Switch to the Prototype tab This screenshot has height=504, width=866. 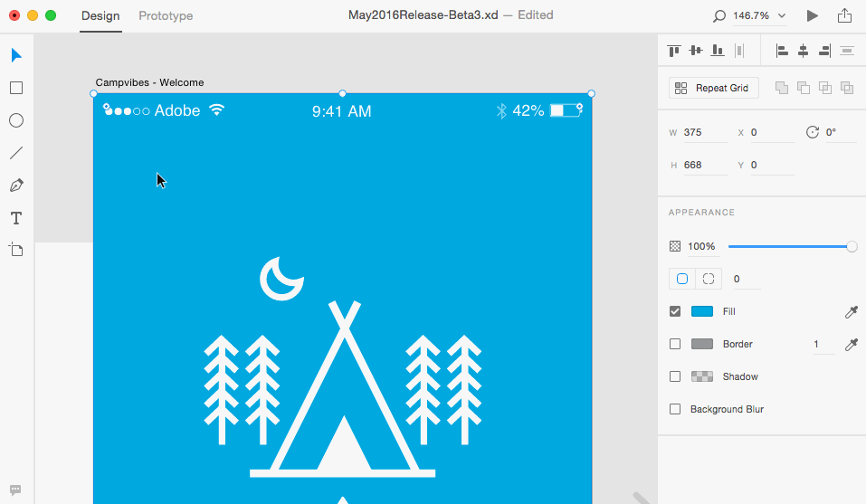coord(166,16)
